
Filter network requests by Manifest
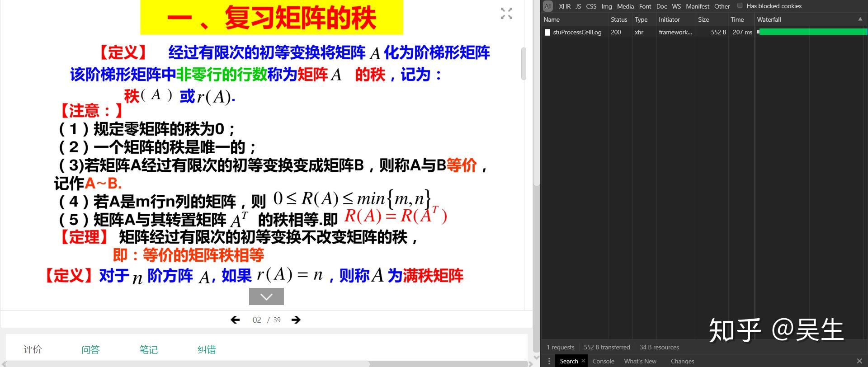(698, 6)
